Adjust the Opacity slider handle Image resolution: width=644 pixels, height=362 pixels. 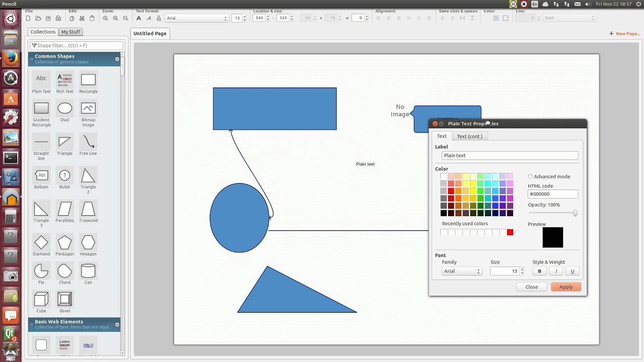(x=575, y=213)
